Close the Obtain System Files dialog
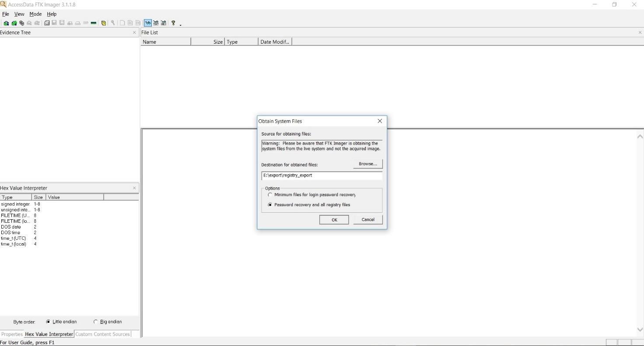The width and height of the screenshot is (644, 346). pyautogui.click(x=380, y=121)
